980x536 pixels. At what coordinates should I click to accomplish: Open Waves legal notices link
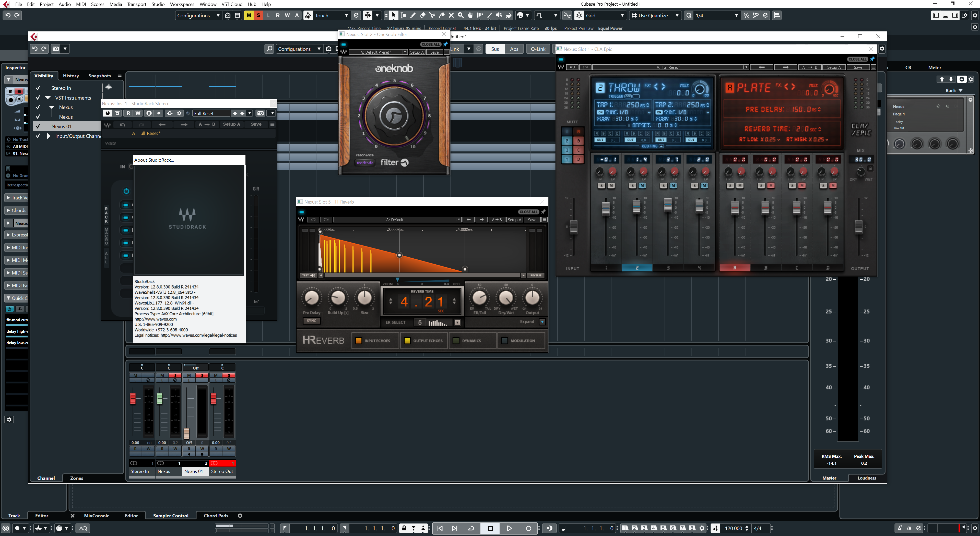(x=199, y=335)
